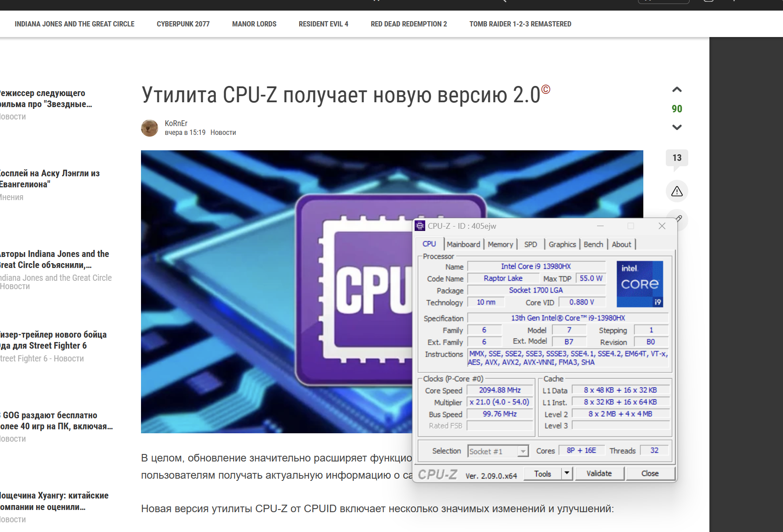
Task: Open the SPD tab in CPU-Z
Action: [531, 245]
